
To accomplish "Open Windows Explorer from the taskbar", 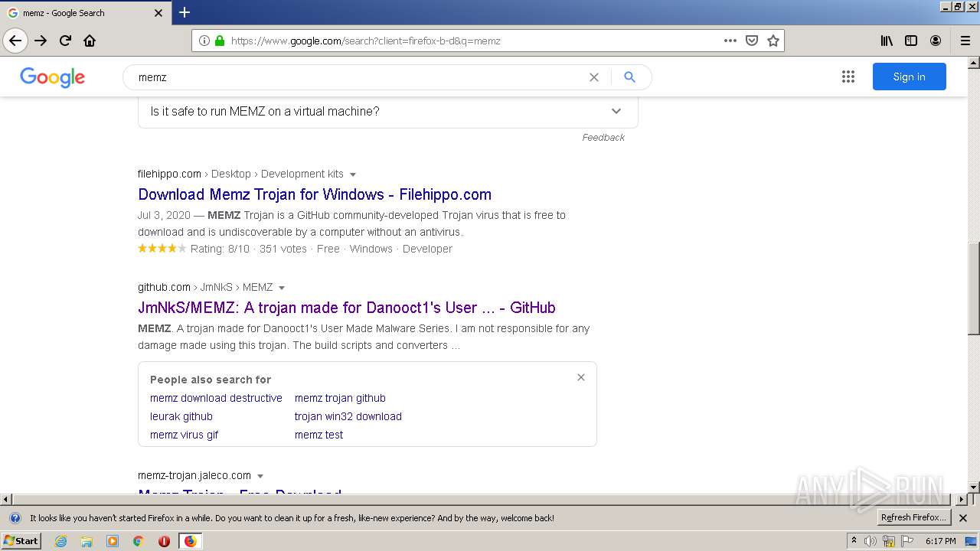I will click(x=87, y=541).
